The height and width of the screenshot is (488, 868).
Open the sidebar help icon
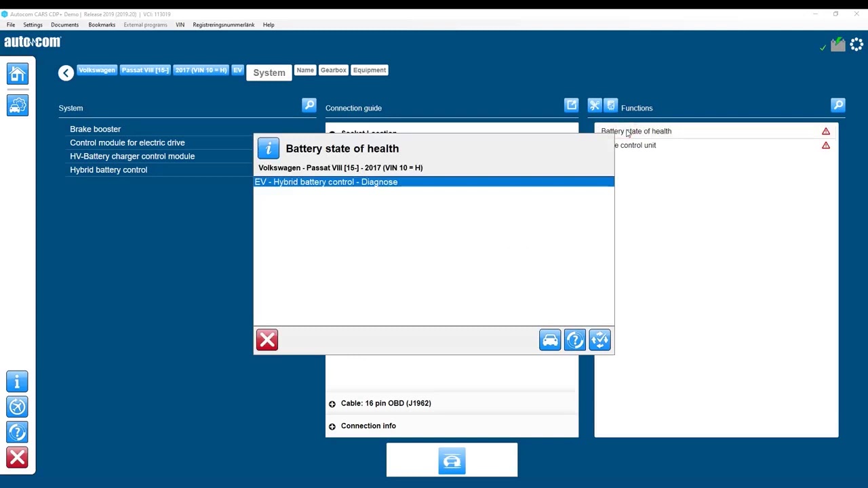[18, 432]
